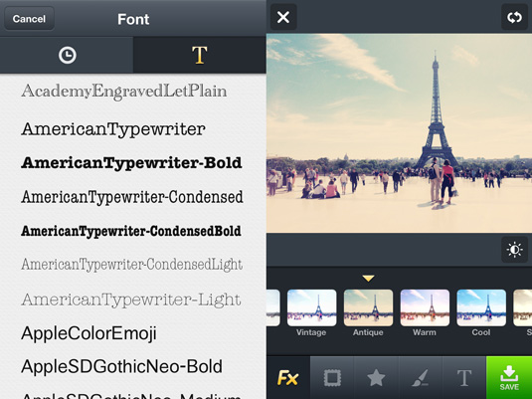Apply the Vintage filter thumbnail

point(311,307)
